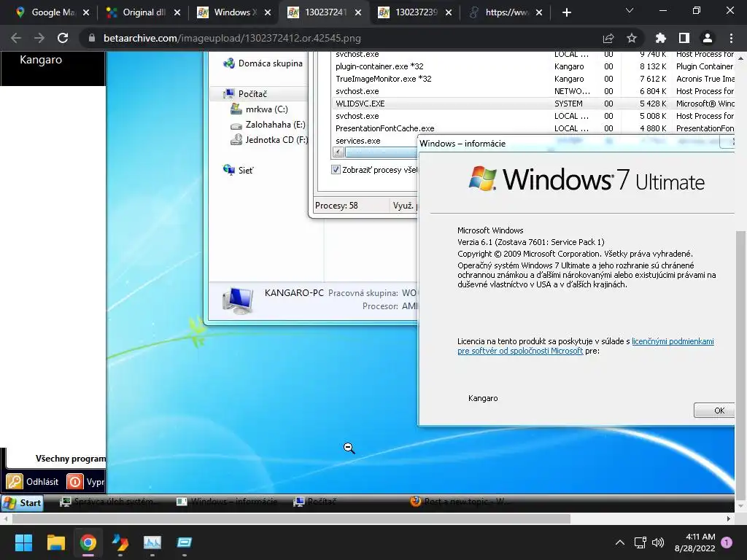747x560 pixels.
Task: Go back to the previous page
Action: point(16,38)
